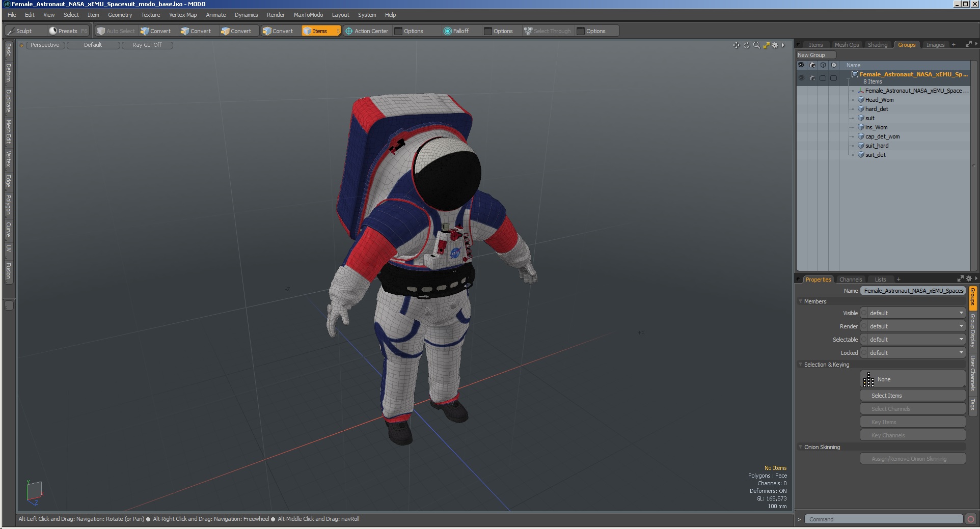The image size is (980, 529).
Task: Open viewport settings gear icon
Action: coord(775,45)
